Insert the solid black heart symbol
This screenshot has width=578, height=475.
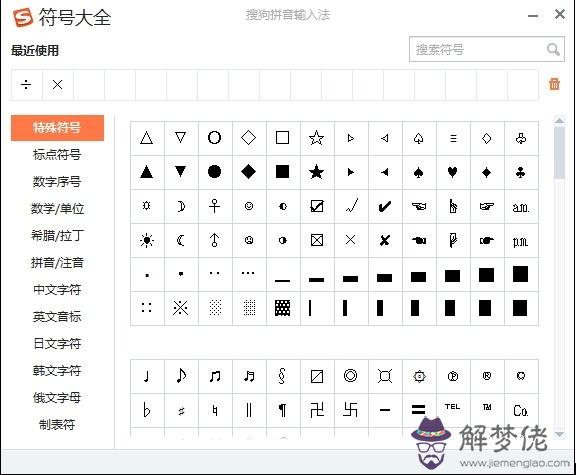tap(452, 172)
